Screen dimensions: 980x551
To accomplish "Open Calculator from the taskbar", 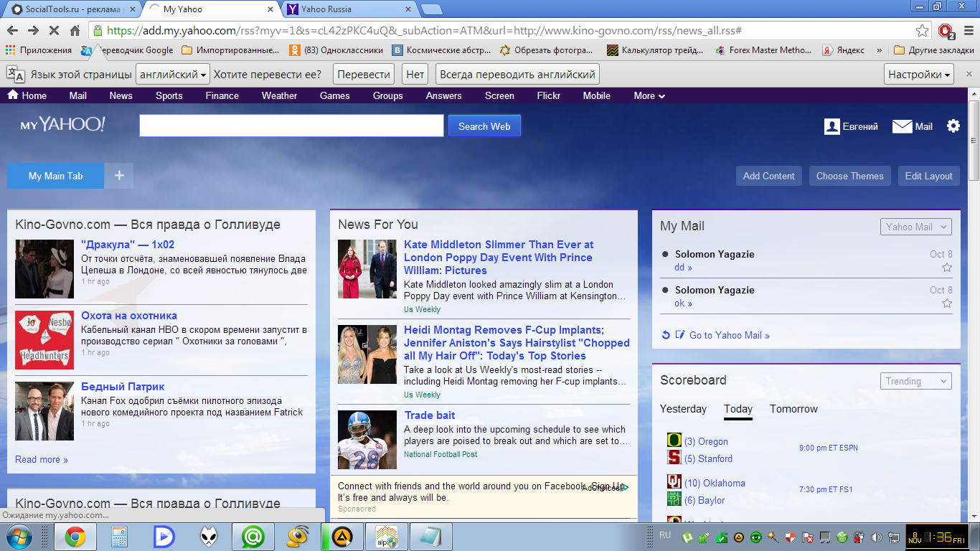I will [x=119, y=537].
